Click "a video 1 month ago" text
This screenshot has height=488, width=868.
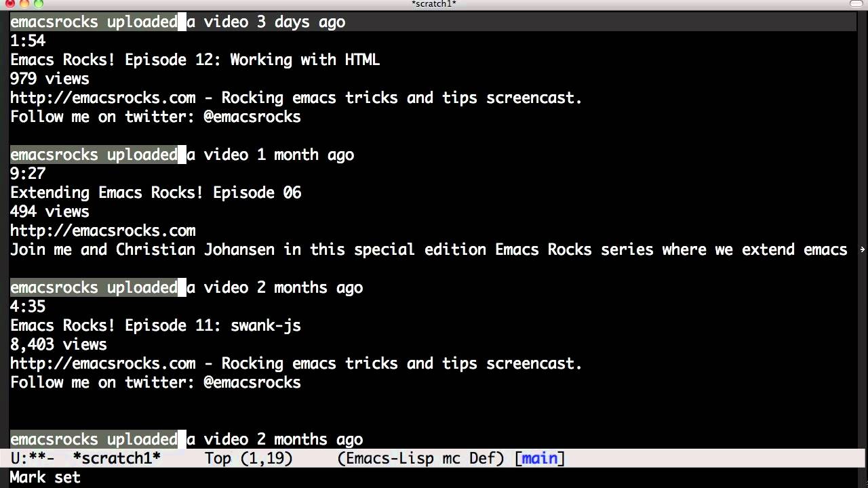click(x=270, y=155)
